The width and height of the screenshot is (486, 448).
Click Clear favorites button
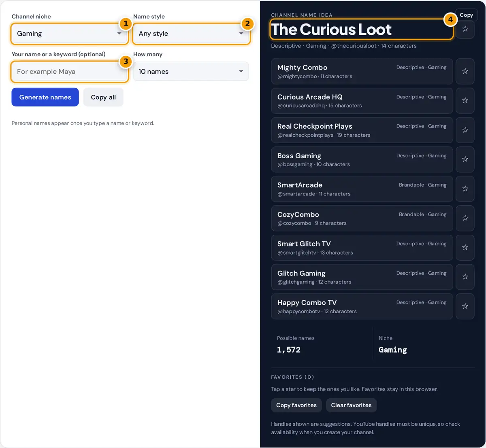coord(351,405)
